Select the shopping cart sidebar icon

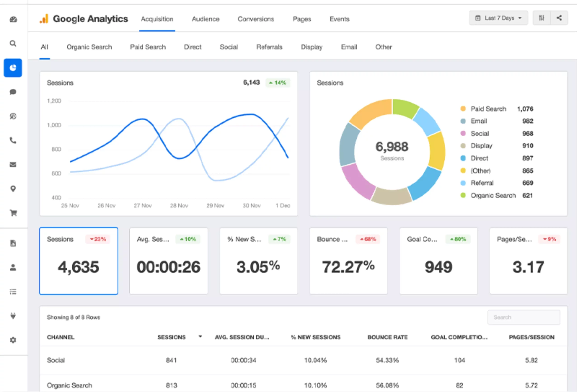click(13, 213)
